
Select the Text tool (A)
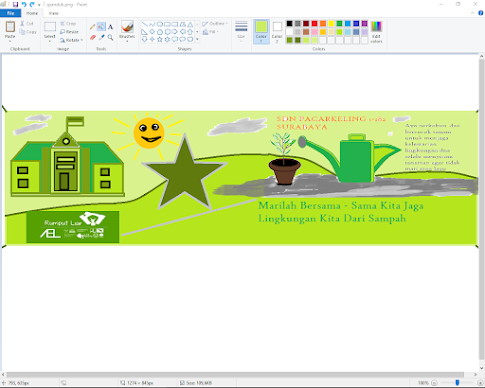(110, 27)
